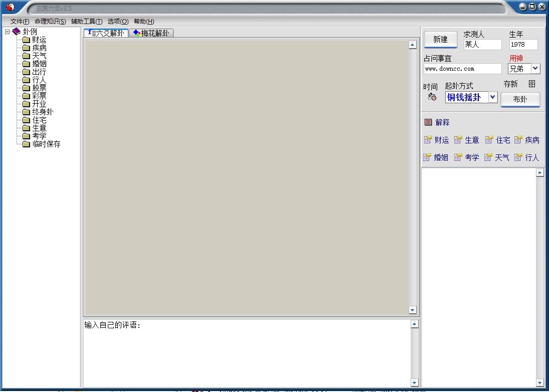549x392 pixels.
Task: Collapse the 卦例 tree root
Action: click(8, 32)
